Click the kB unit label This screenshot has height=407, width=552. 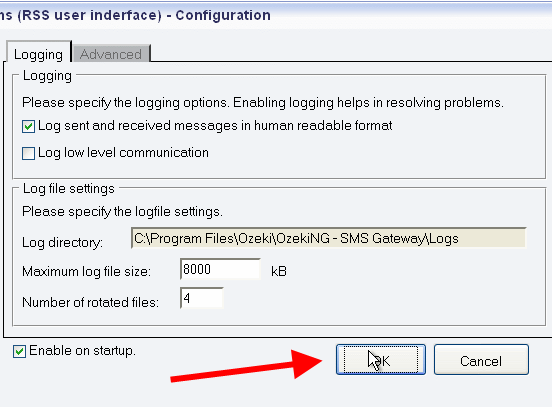pos(279,271)
